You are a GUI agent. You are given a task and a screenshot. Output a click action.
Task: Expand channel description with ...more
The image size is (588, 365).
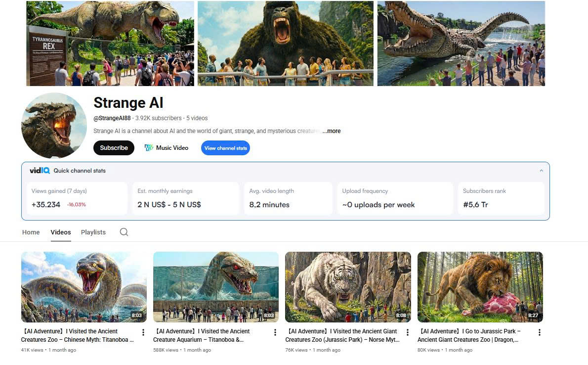pyautogui.click(x=332, y=131)
